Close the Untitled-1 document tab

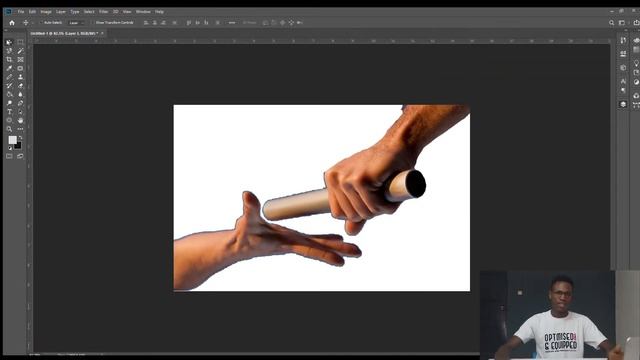pos(102,33)
